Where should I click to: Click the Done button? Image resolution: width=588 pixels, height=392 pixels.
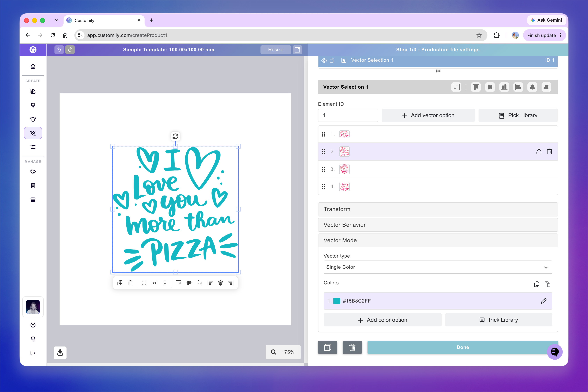(463, 347)
